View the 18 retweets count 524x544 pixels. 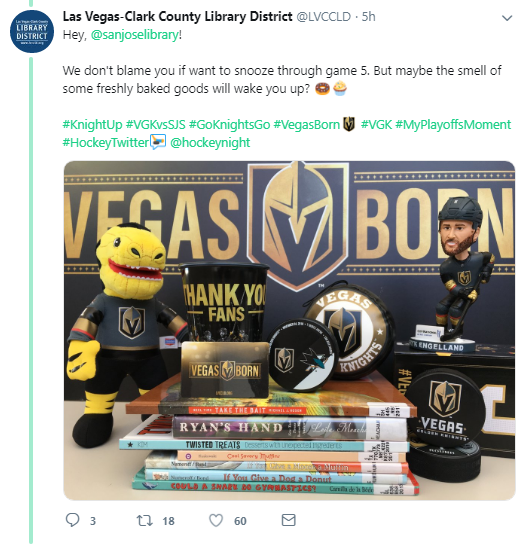coord(168,521)
